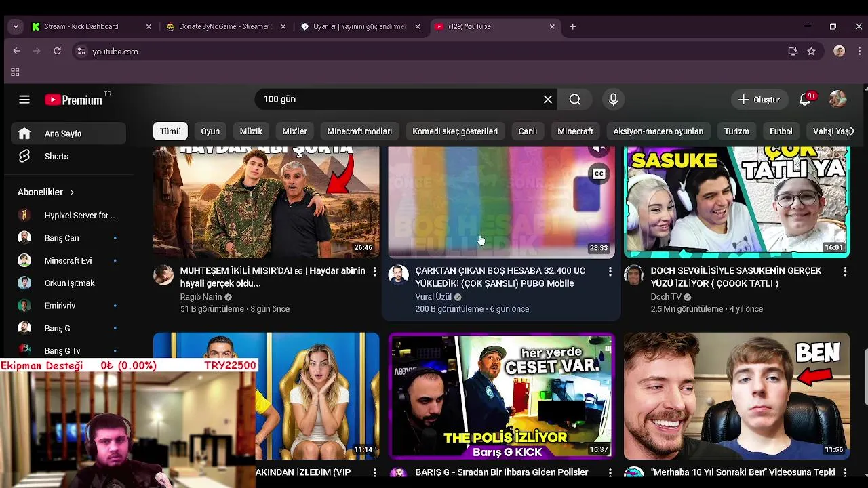Select Tümü filter chip
The width and height of the screenshot is (868, 488).
tap(170, 131)
